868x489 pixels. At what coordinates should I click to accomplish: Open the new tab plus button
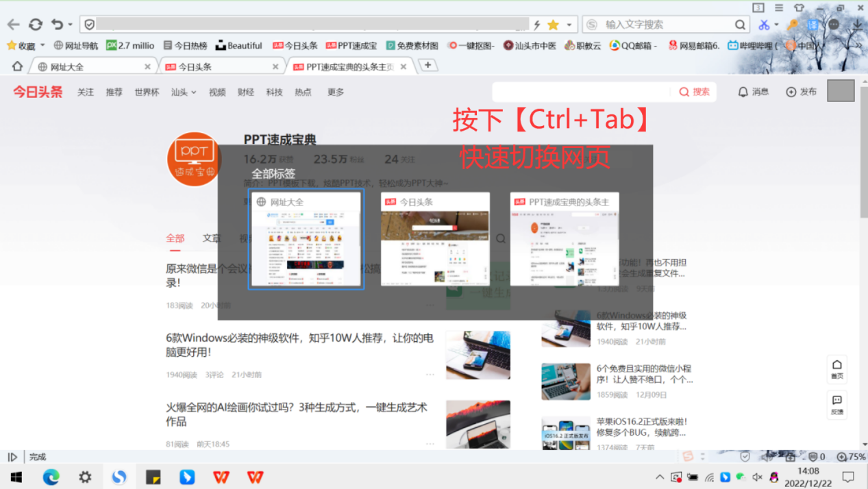[427, 65]
